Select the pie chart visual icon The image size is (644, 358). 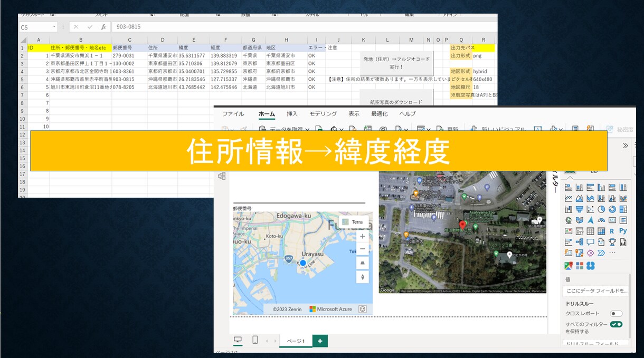601,209
